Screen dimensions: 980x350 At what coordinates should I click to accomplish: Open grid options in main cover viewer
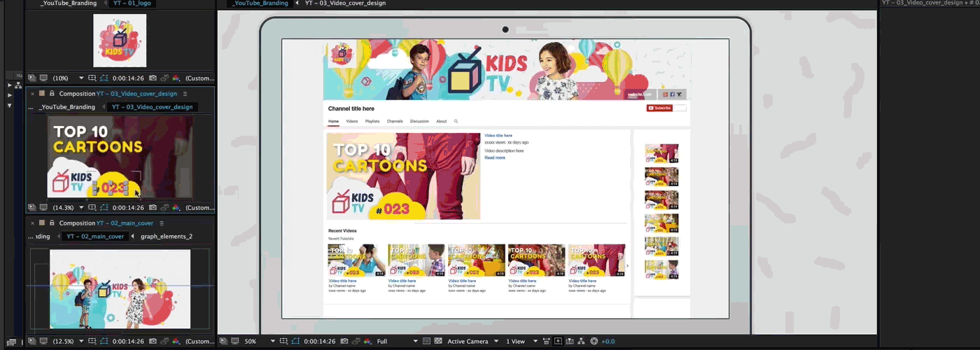pos(92,342)
